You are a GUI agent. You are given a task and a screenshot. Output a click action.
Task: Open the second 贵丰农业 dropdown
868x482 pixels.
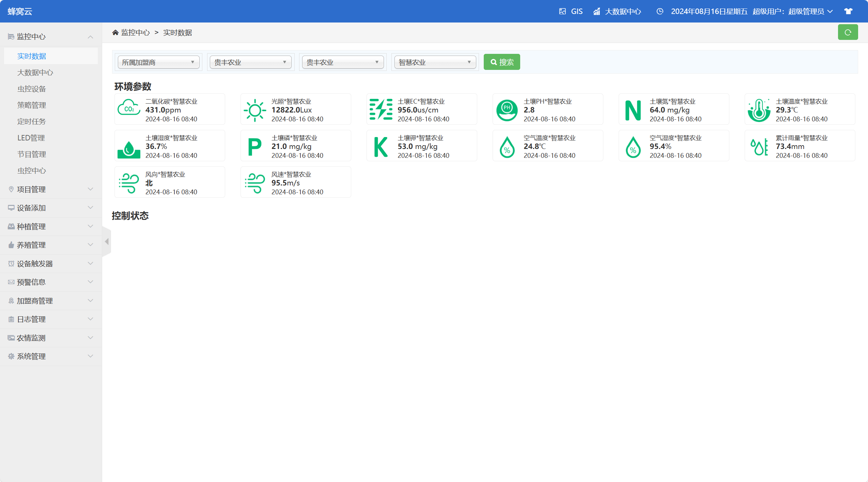click(x=343, y=62)
